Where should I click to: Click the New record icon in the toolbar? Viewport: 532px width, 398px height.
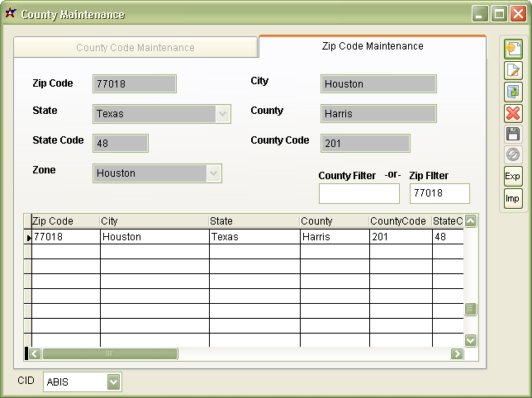tap(513, 50)
